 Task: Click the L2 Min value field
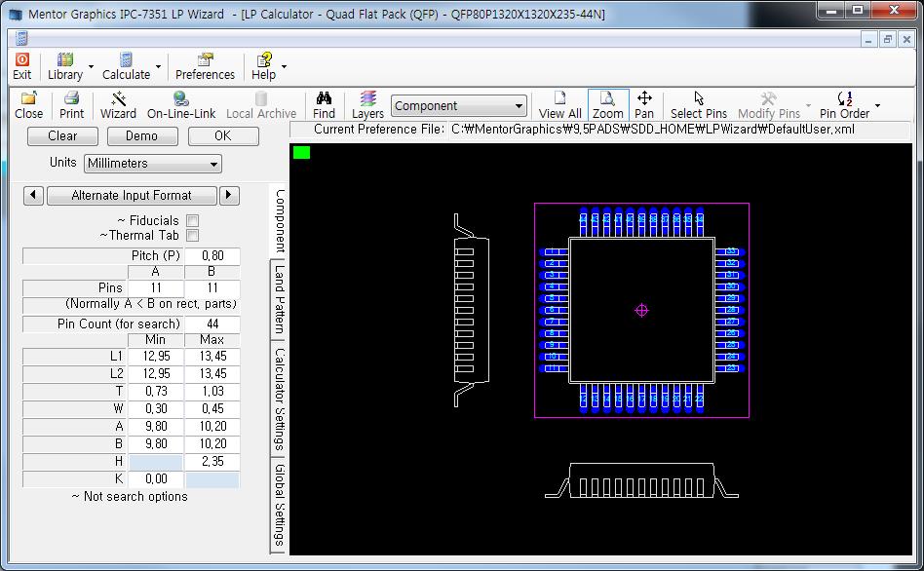pyautogui.click(x=156, y=373)
